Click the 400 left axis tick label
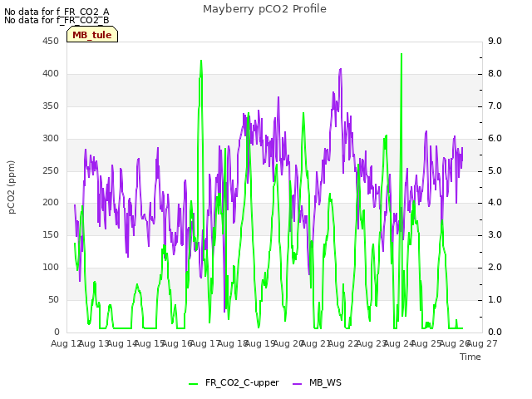The image size is (532, 399). click(51, 74)
